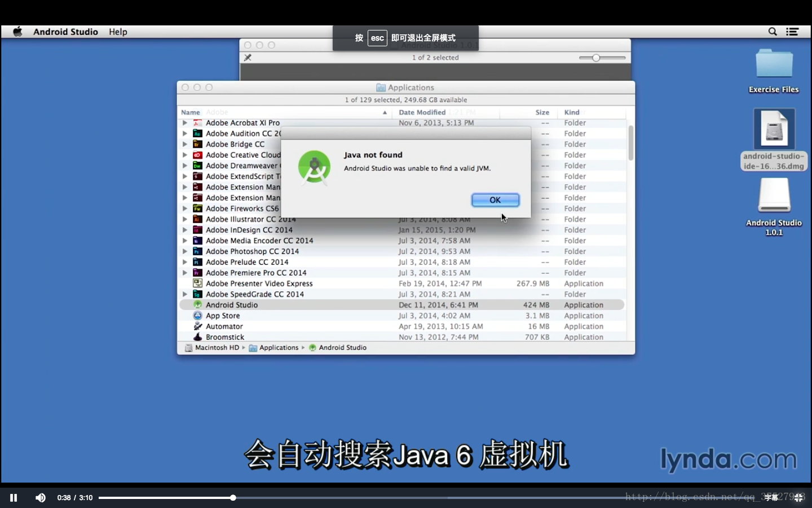Viewport: 812px width, 508px height.
Task: Select Android Studio app icon in list
Action: pos(197,305)
